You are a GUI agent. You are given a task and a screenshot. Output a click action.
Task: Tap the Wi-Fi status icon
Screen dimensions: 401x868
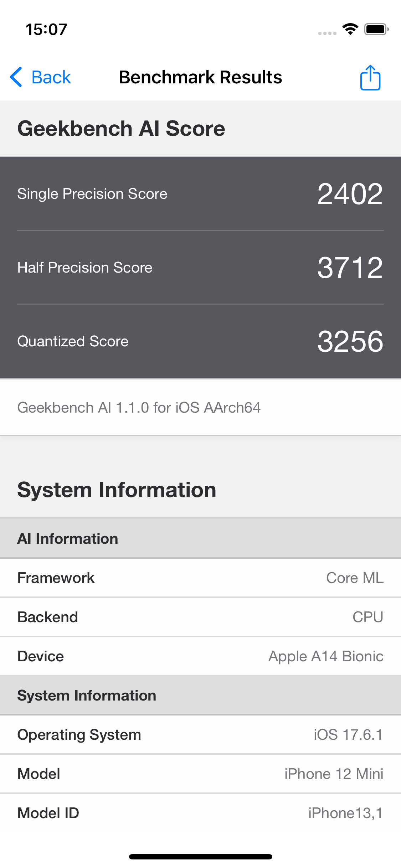350,29
